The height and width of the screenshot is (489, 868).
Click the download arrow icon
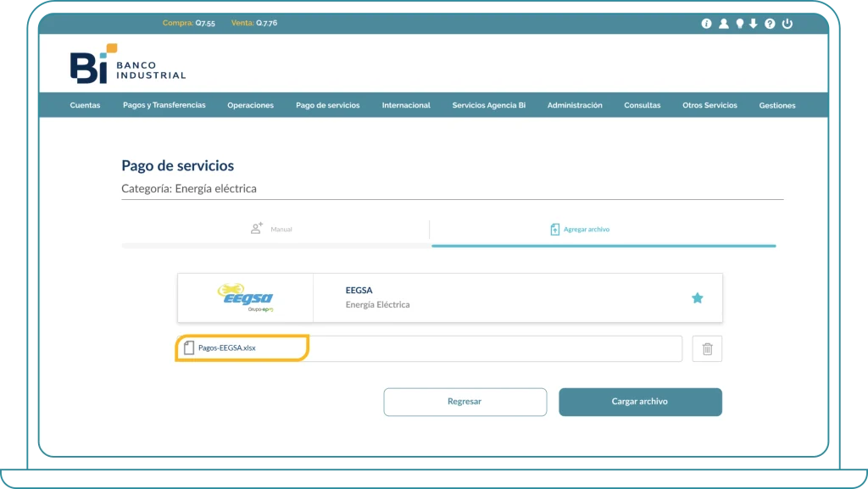coord(753,24)
